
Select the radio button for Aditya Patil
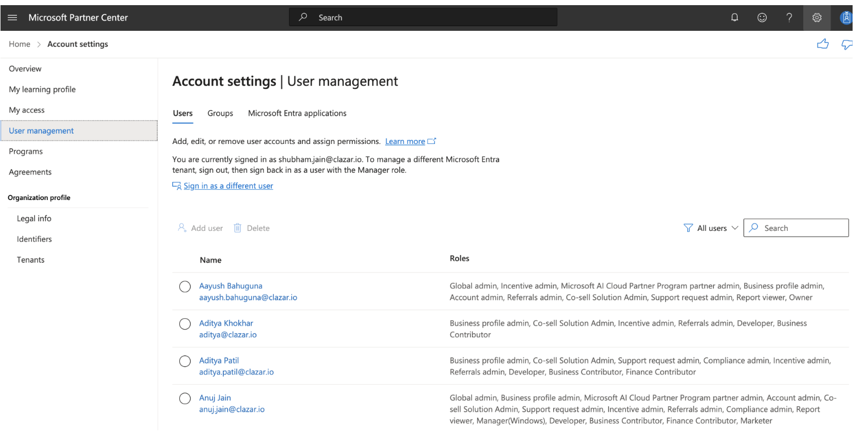point(185,361)
